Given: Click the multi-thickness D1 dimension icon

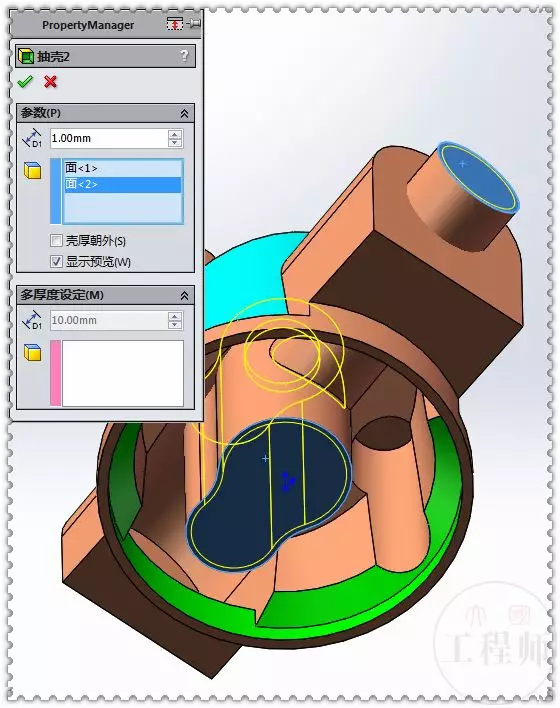Looking at the screenshot, I should 32,320.
